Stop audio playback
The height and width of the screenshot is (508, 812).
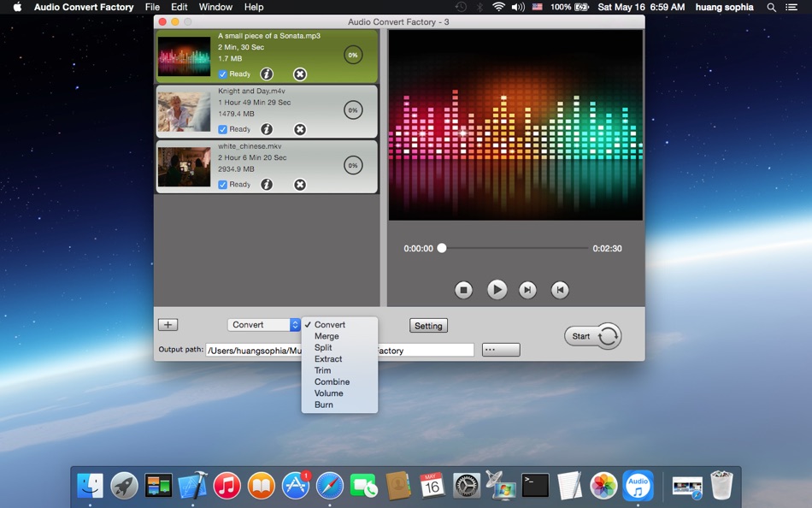click(x=463, y=290)
